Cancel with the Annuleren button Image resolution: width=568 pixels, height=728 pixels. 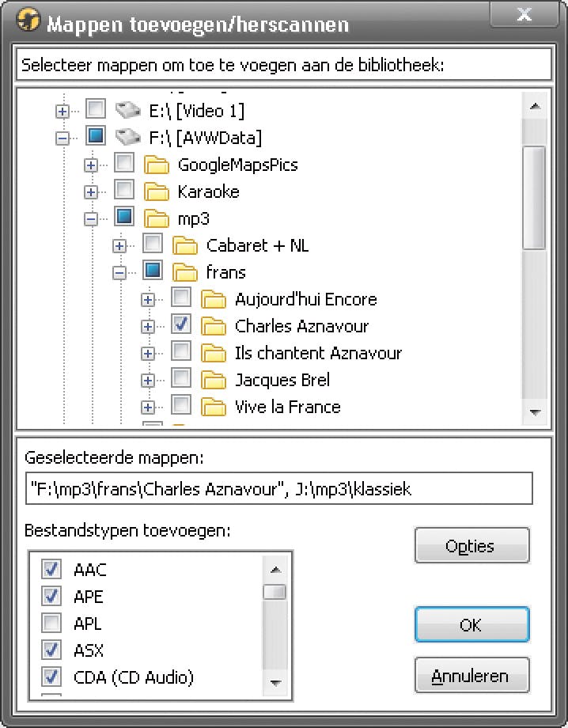coord(471,677)
